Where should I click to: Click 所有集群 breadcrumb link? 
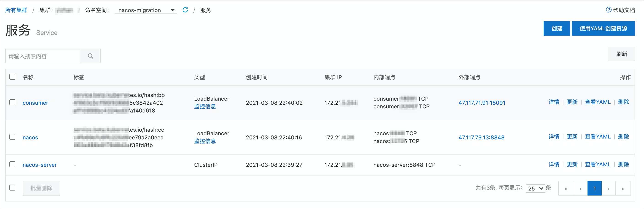pos(16,10)
